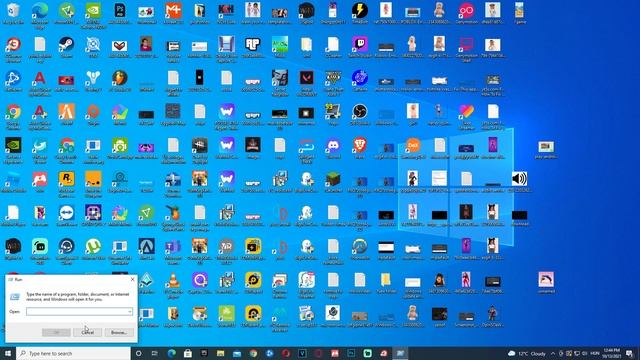Select the Minecraft grass block icon

333,179
